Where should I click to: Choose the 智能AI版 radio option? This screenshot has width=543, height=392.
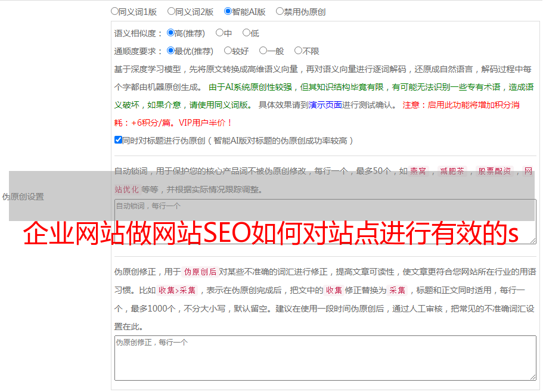[228, 11]
